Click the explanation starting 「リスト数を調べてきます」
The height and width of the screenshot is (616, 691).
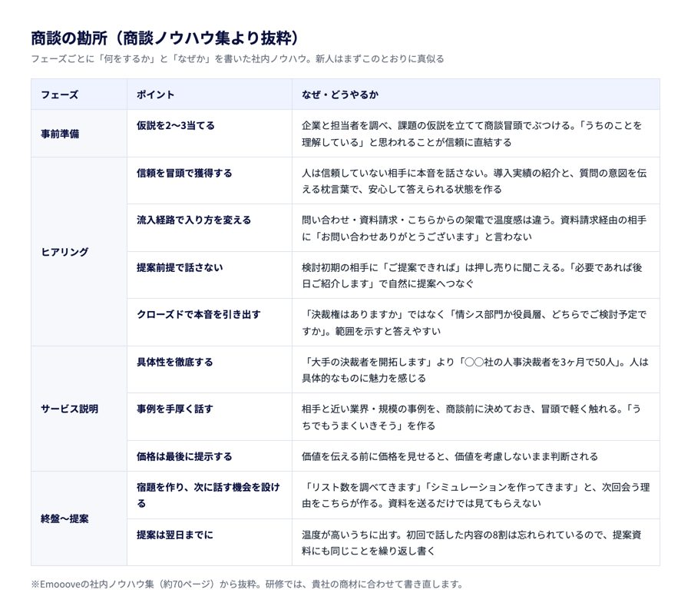pos(476,495)
